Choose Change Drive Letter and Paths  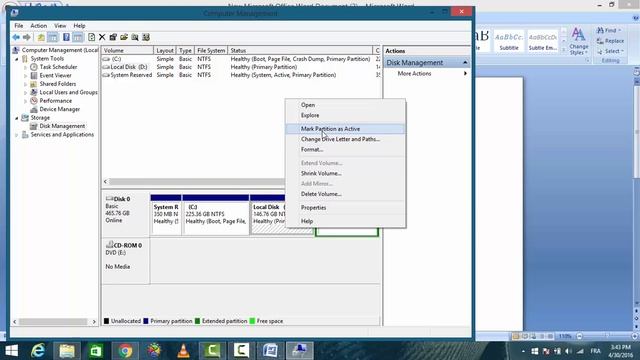coord(345,139)
